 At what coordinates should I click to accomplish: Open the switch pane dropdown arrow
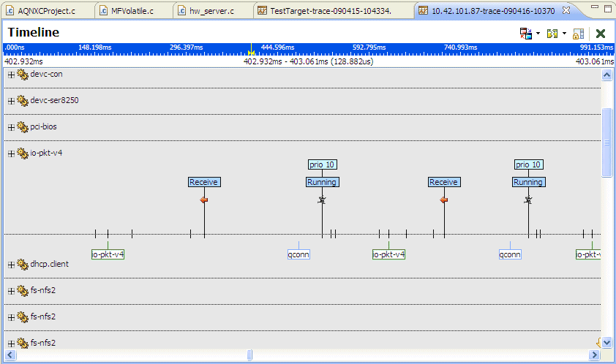538,34
